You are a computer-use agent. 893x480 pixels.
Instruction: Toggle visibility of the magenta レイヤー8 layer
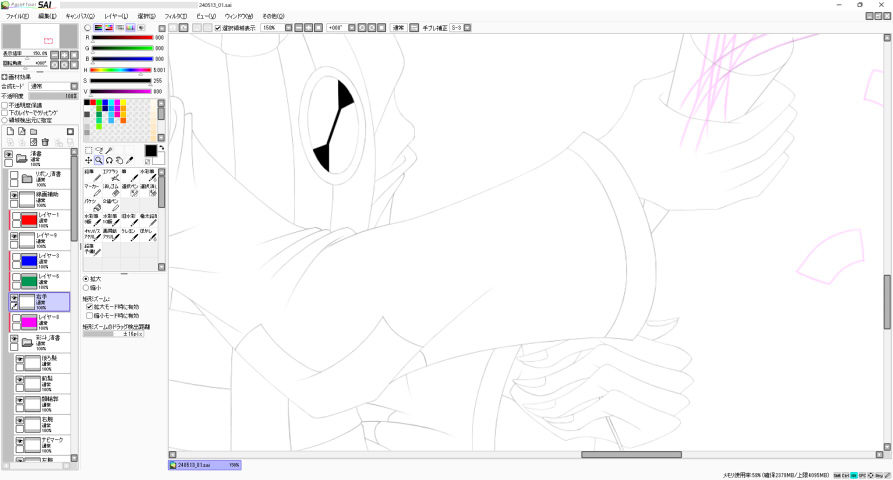[x=16, y=319]
